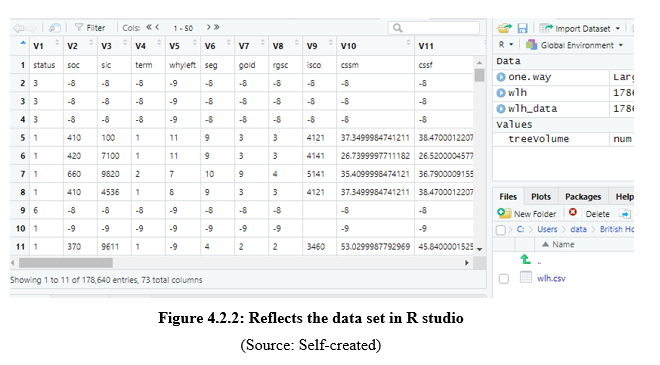Image resolution: width=660 pixels, height=365 pixels.
Task: Open the R language selector dropdown
Action: tap(506, 45)
